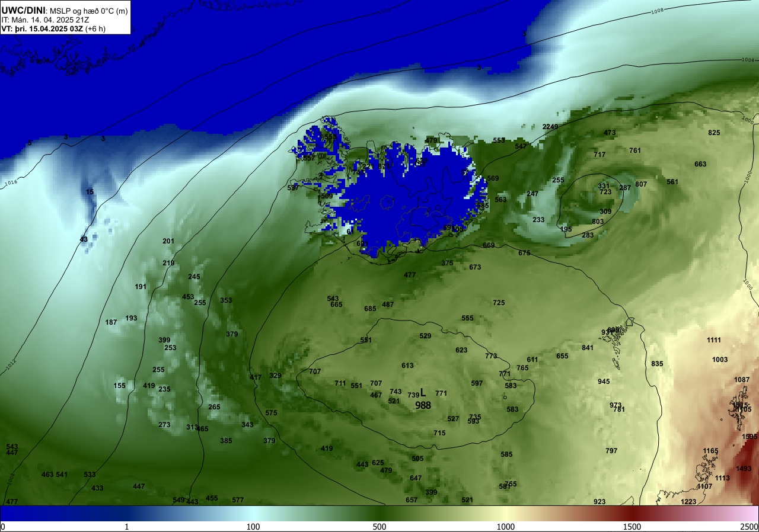Click the '195' height value
The height and width of the screenshot is (532, 759).
pos(566,229)
